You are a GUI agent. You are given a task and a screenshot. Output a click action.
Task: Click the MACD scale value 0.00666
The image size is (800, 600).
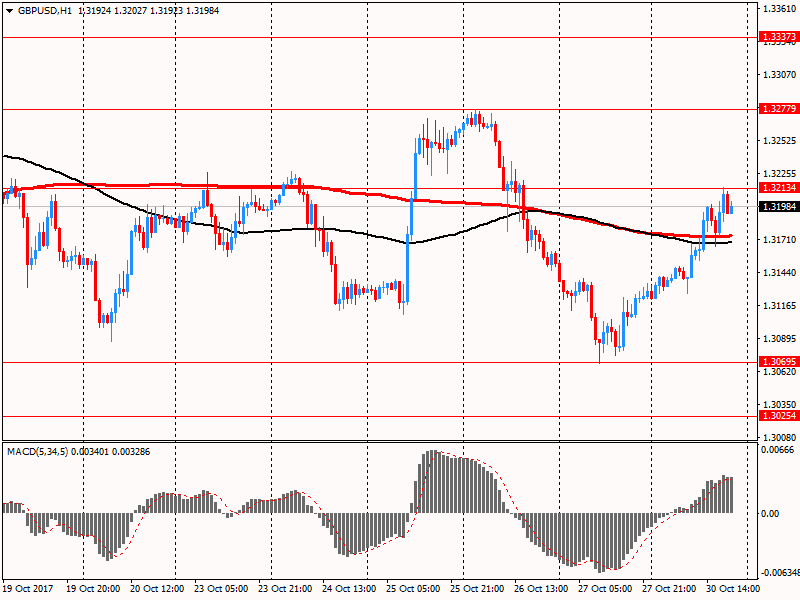click(x=777, y=449)
